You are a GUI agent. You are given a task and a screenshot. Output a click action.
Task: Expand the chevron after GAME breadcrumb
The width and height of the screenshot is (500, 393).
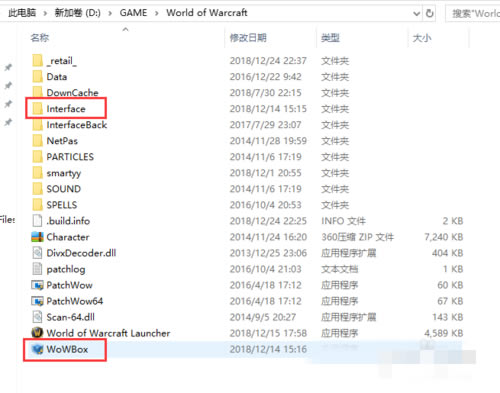coord(157,13)
